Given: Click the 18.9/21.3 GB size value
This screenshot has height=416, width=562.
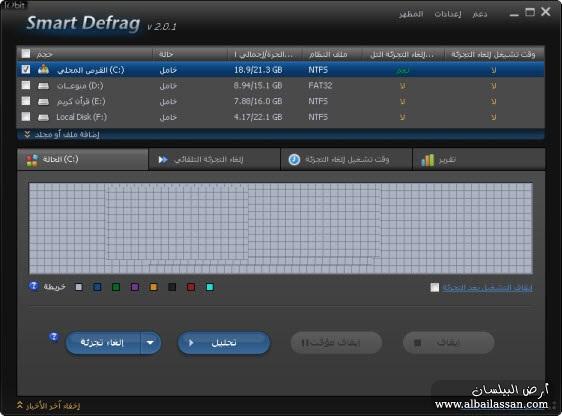Looking at the screenshot, I should click(x=258, y=70).
